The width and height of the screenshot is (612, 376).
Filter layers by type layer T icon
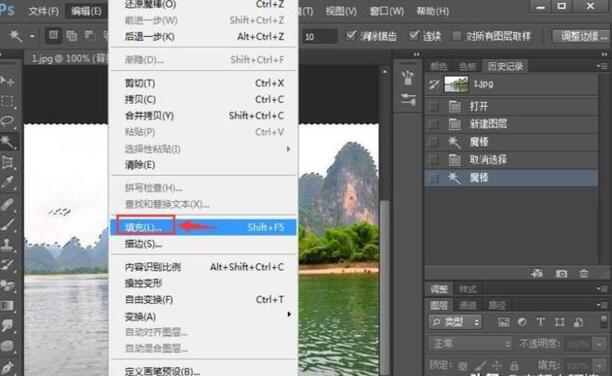point(541,322)
